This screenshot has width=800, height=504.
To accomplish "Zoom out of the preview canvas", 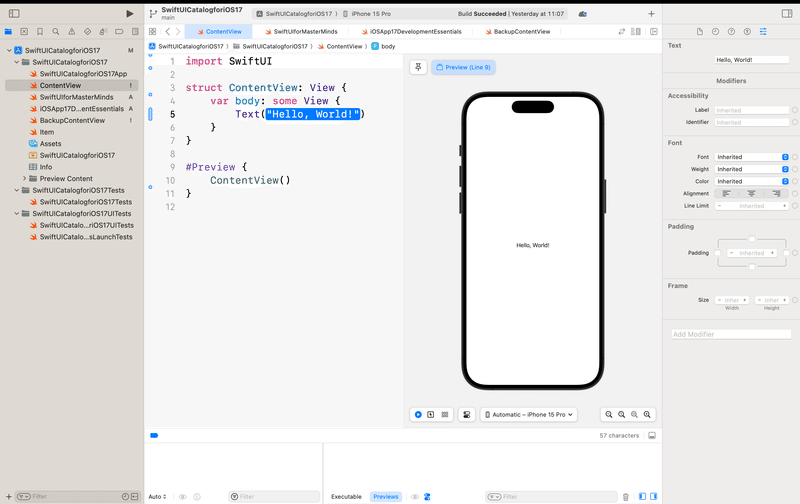I will click(x=609, y=415).
